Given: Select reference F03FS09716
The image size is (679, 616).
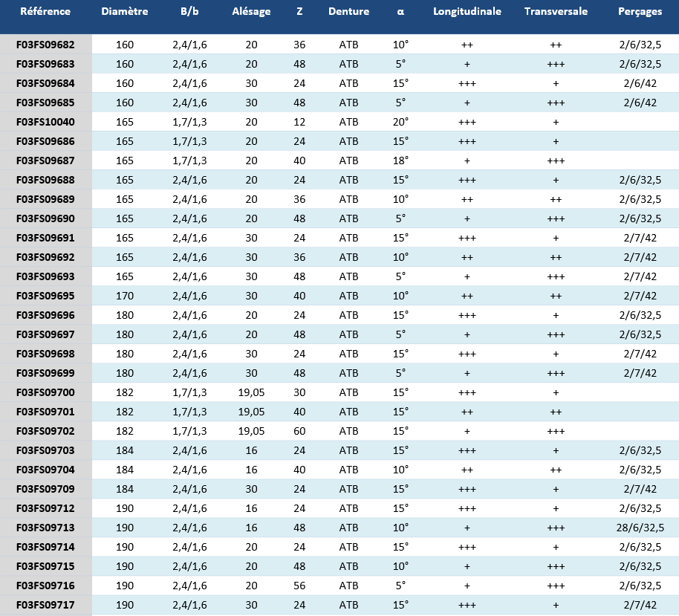Looking at the screenshot, I should [45, 586].
